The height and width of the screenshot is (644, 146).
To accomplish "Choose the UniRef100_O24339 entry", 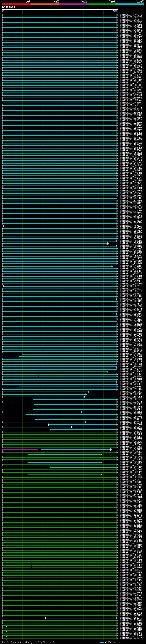I will point(131,60).
